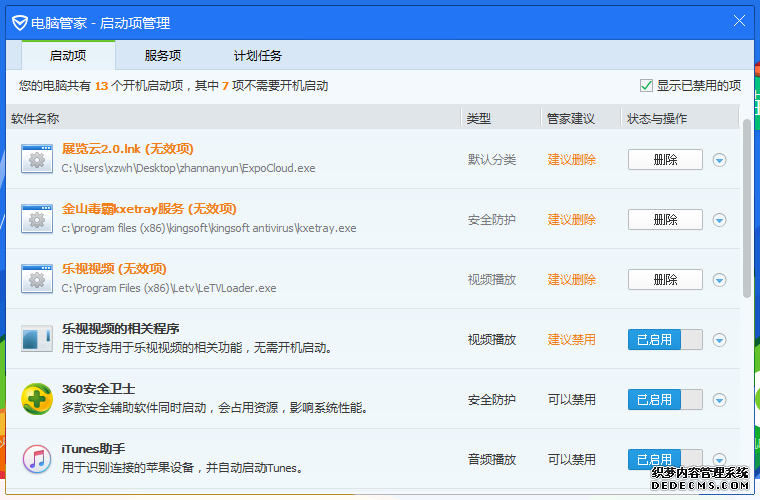Click the 乐视视频 (无效项) title text
This screenshot has width=760, height=500.
point(114,269)
